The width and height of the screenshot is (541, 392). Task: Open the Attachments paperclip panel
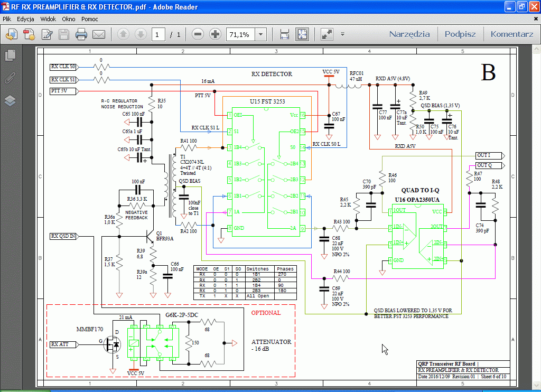click(x=10, y=78)
